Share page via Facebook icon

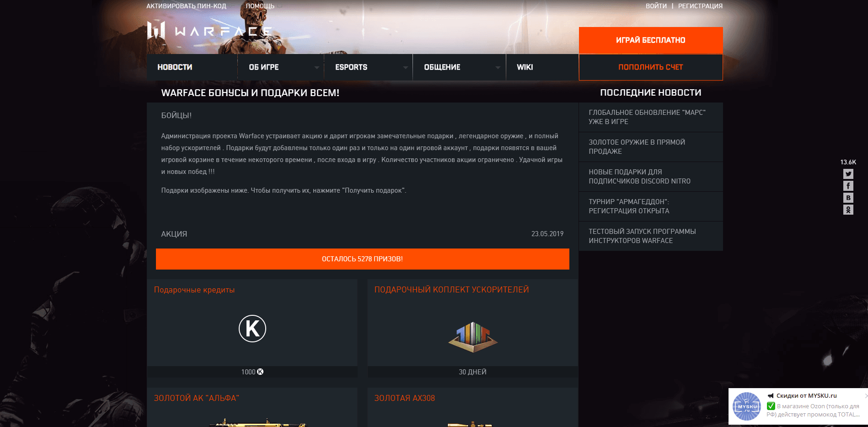tap(848, 186)
